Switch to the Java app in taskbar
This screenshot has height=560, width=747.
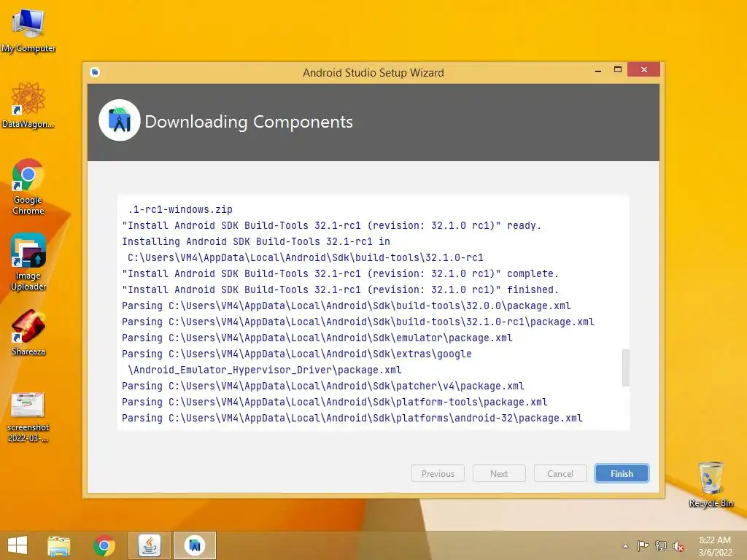[150, 545]
